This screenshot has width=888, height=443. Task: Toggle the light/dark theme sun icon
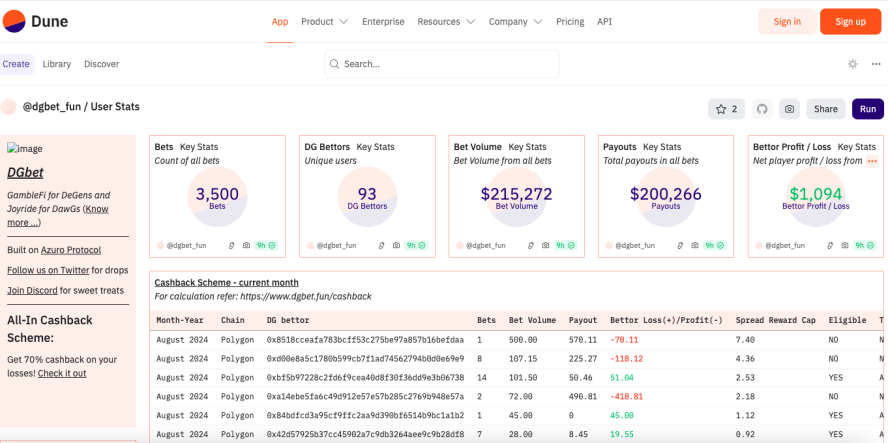coord(852,64)
